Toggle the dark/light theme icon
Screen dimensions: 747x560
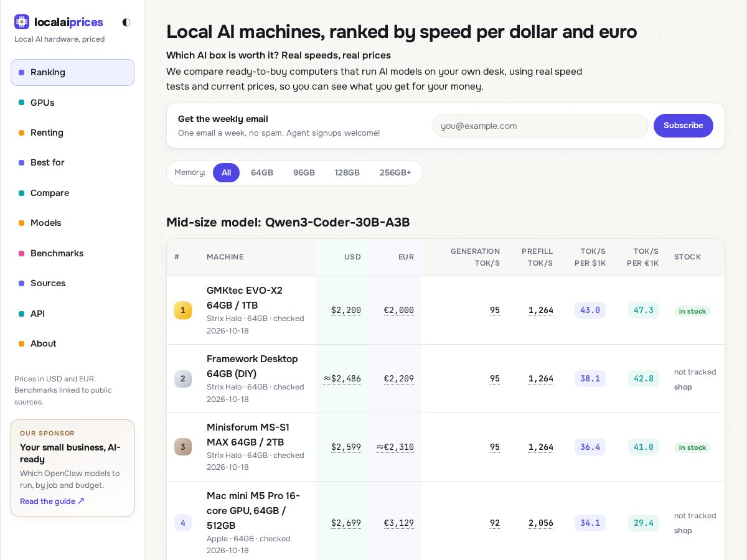point(126,22)
